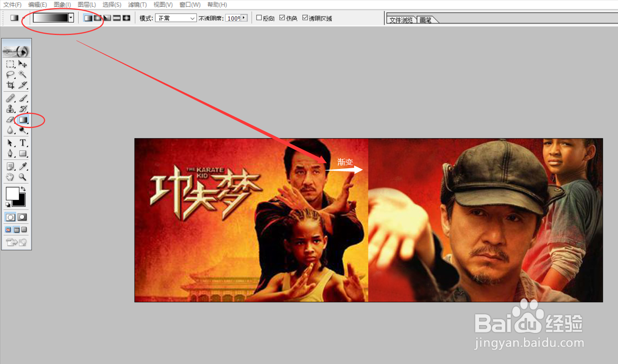Image resolution: width=618 pixels, height=364 pixels.
Task: Open the 图层(L) menu
Action: click(x=87, y=5)
